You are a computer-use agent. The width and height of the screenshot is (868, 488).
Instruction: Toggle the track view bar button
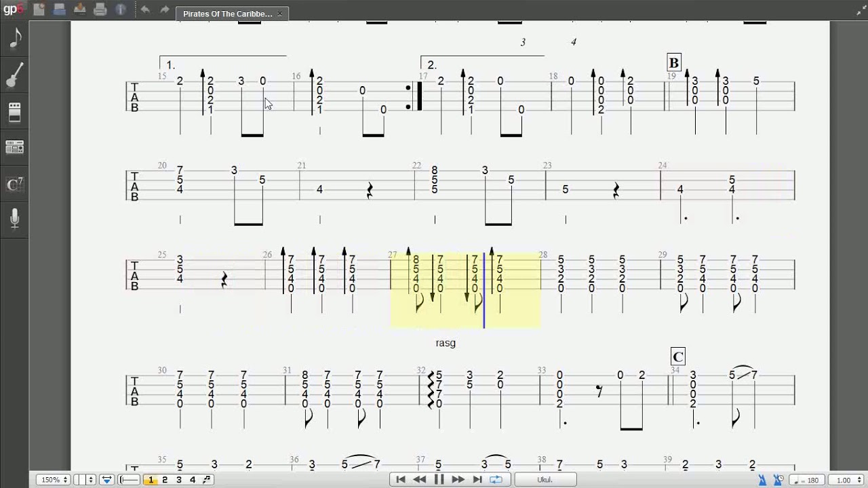click(129, 480)
